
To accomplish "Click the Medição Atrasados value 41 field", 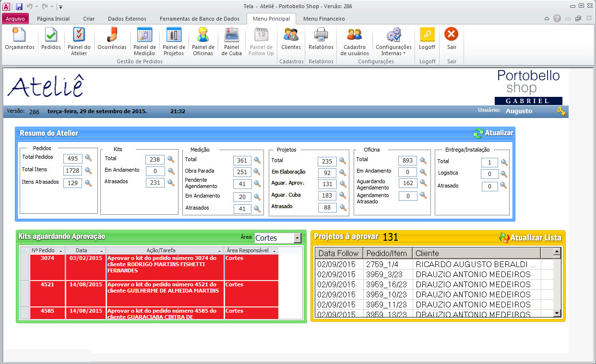I will (243, 209).
